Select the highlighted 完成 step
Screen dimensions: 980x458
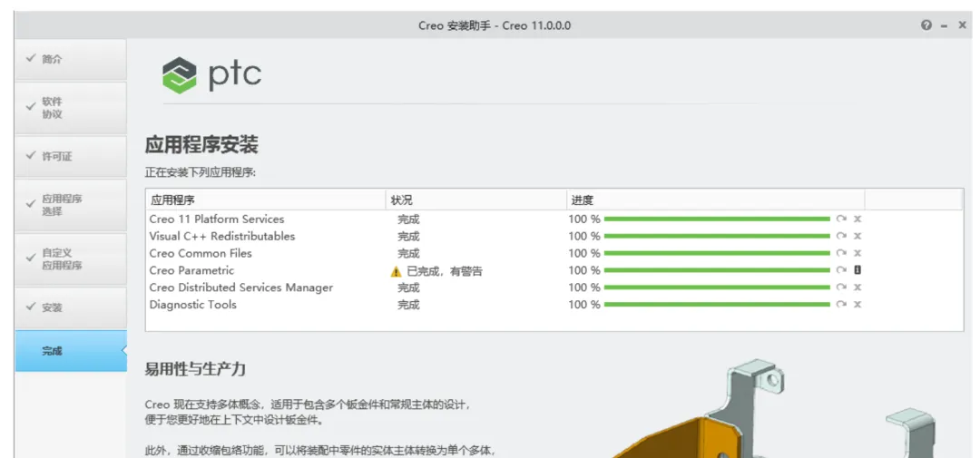tap(71, 351)
